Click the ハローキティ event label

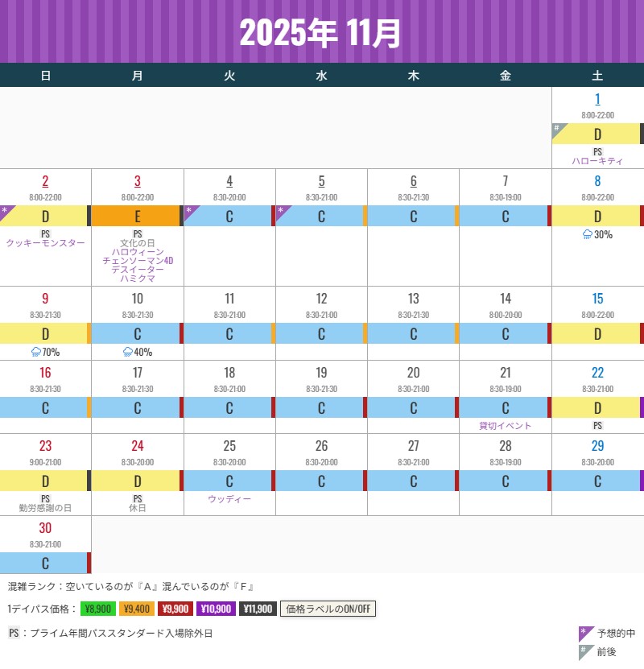[x=597, y=160]
